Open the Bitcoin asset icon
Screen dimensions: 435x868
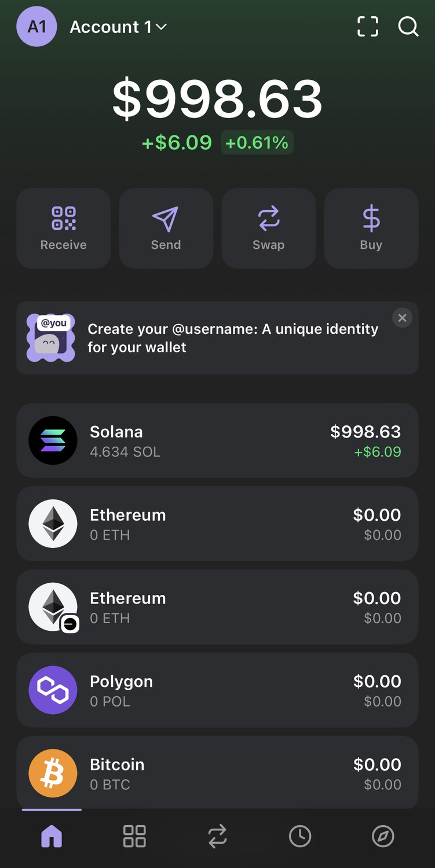(x=53, y=773)
